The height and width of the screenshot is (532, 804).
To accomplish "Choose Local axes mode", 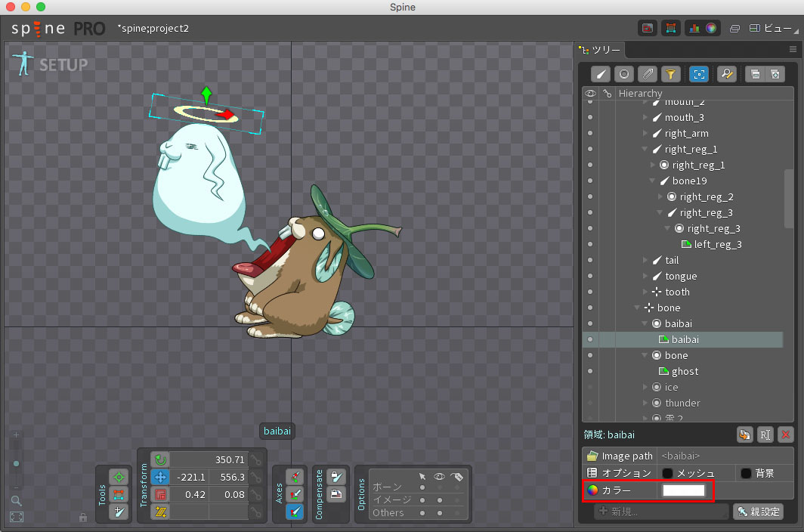I will click(295, 477).
